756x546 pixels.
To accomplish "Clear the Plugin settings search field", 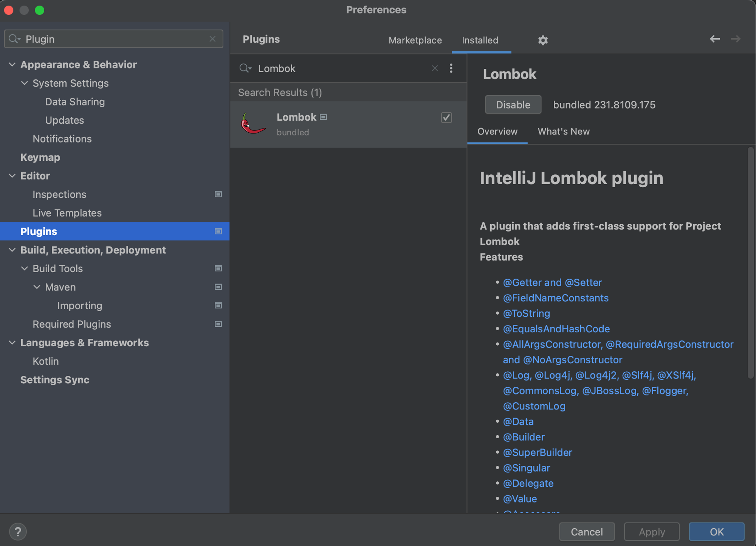I will pos(212,39).
